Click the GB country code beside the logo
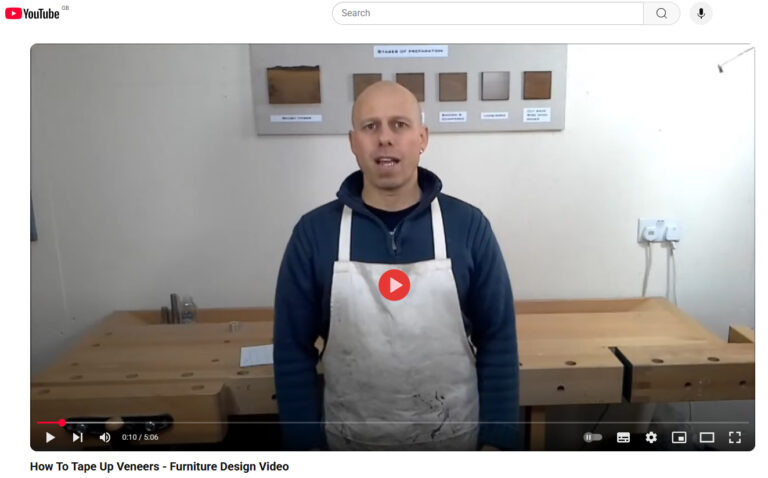Viewport: 768px width, 478px height. coord(65,8)
